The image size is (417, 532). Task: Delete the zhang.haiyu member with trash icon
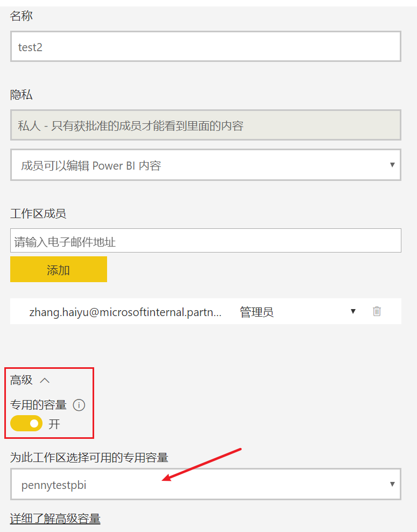point(377,311)
